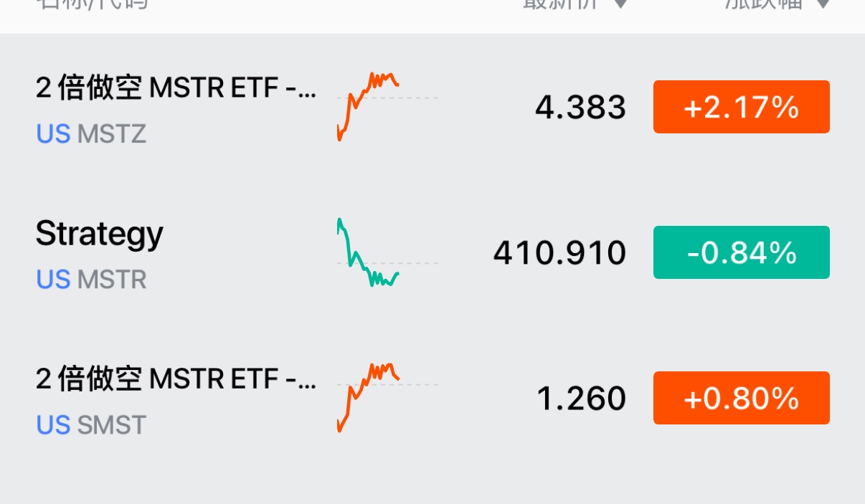The image size is (865, 504).
Task: Open the Strategy stock name
Action: (x=100, y=234)
